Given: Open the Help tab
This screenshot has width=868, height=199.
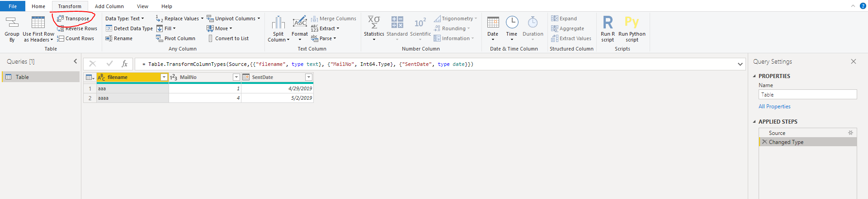Looking at the screenshot, I should pyautogui.click(x=167, y=6).
